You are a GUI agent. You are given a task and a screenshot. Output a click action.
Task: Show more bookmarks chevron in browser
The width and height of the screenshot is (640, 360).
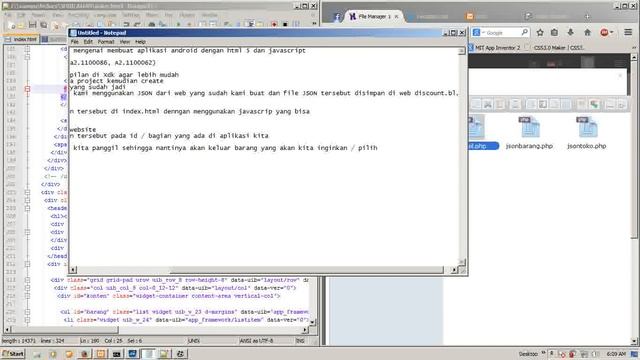634,48
